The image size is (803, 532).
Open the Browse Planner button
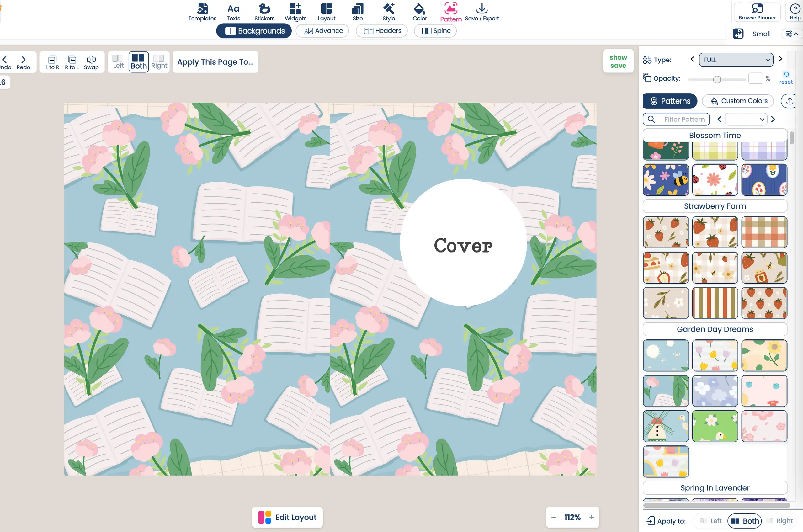point(757,12)
